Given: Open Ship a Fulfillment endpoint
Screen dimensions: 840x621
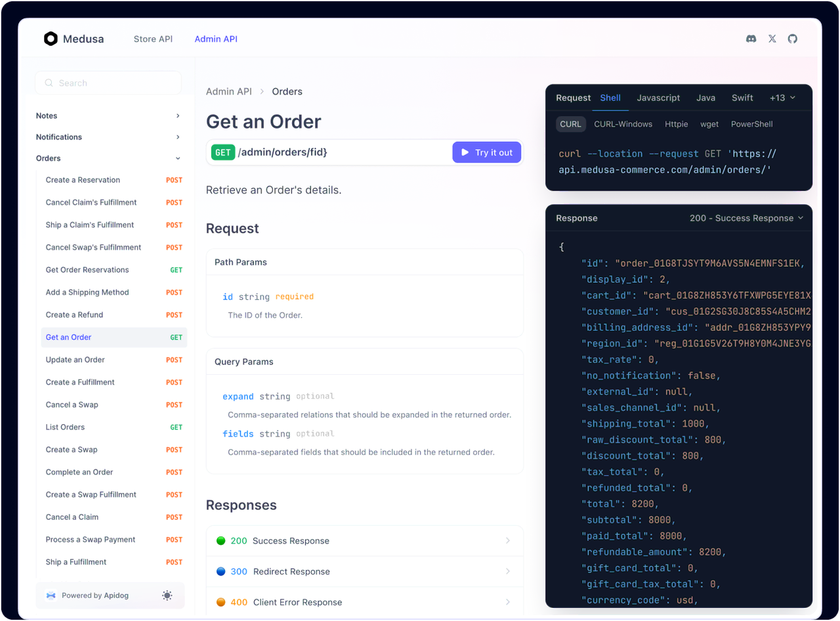Looking at the screenshot, I should [114, 562].
